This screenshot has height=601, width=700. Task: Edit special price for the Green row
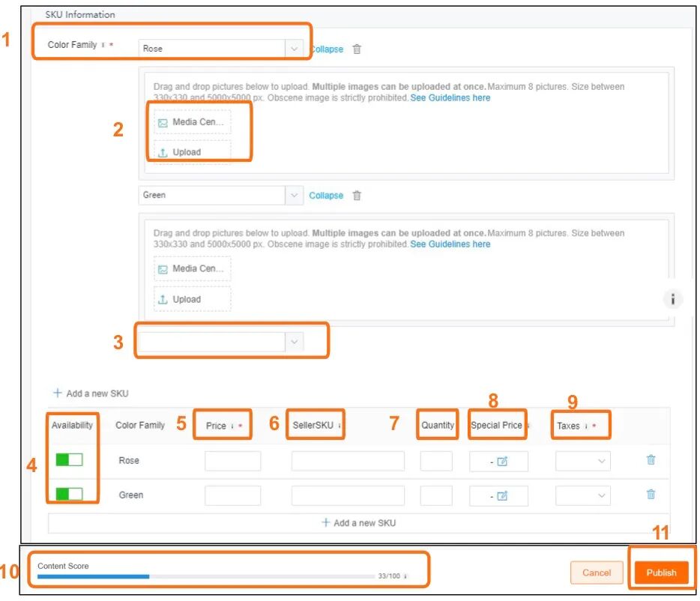502,495
